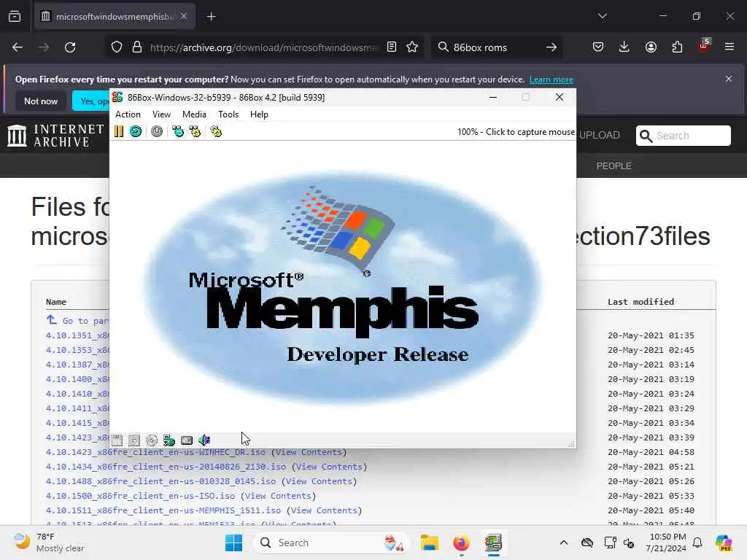This screenshot has width=747, height=560.
Task: Toggle Firefox reader view
Action: pyautogui.click(x=392, y=47)
